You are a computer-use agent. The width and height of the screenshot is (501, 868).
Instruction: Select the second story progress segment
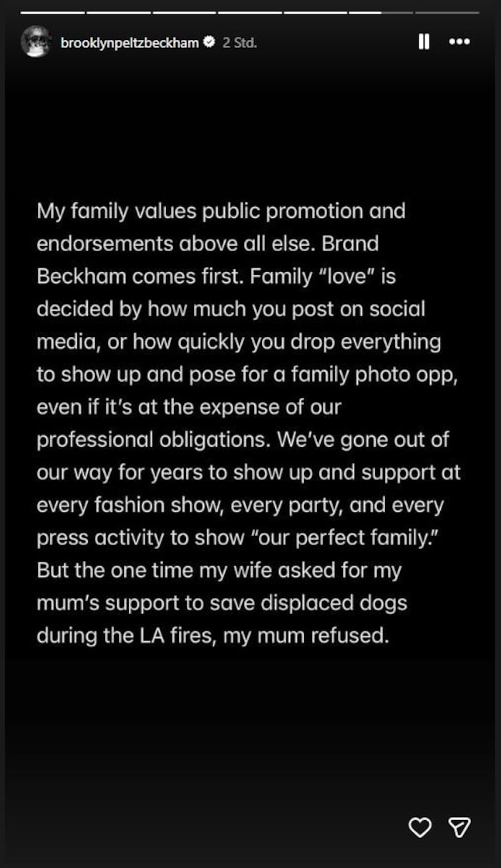point(118,13)
